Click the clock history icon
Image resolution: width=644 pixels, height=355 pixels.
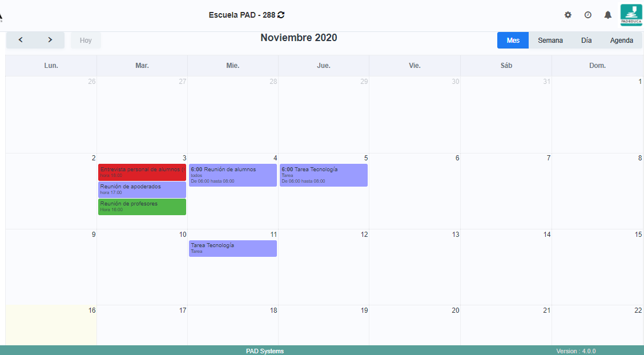(x=587, y=15)
